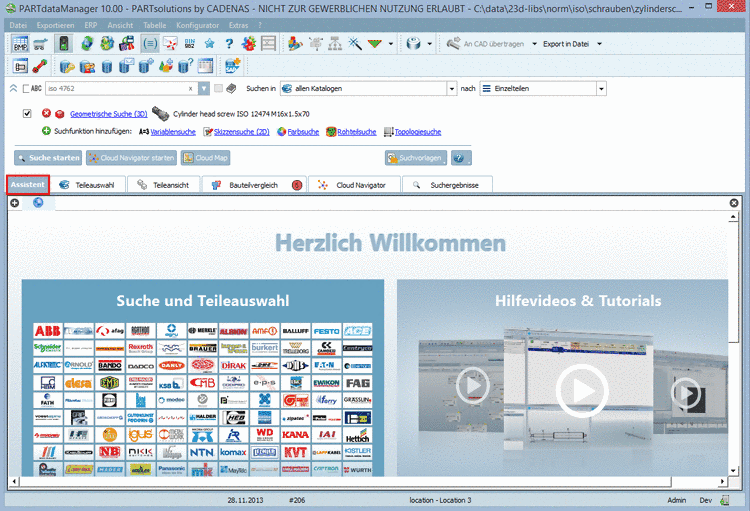Click the Cloud Navigator starten button
This screenshot has height=511, width=750.
pyautogui.click(x=132, y=158)
